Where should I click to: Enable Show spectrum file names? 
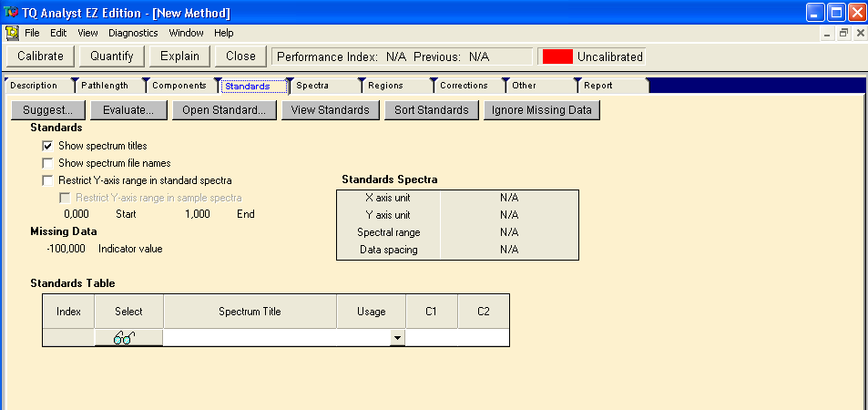[x=47, y=163]
